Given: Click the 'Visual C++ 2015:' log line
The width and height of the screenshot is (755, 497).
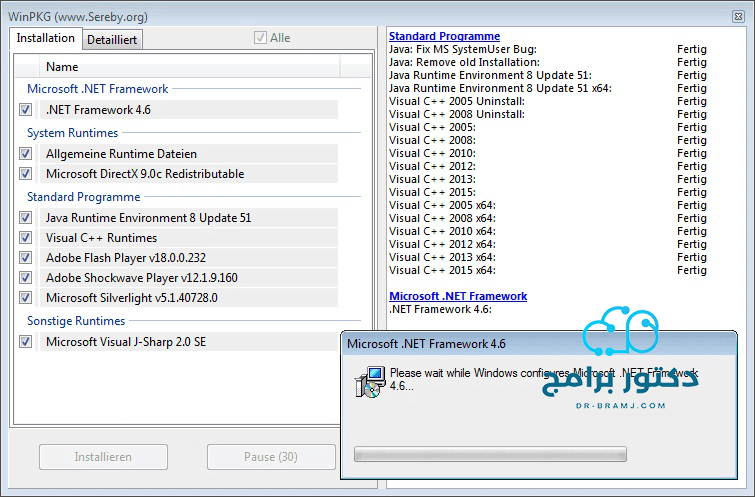Looking at the screenshot, I should point(432,192).
